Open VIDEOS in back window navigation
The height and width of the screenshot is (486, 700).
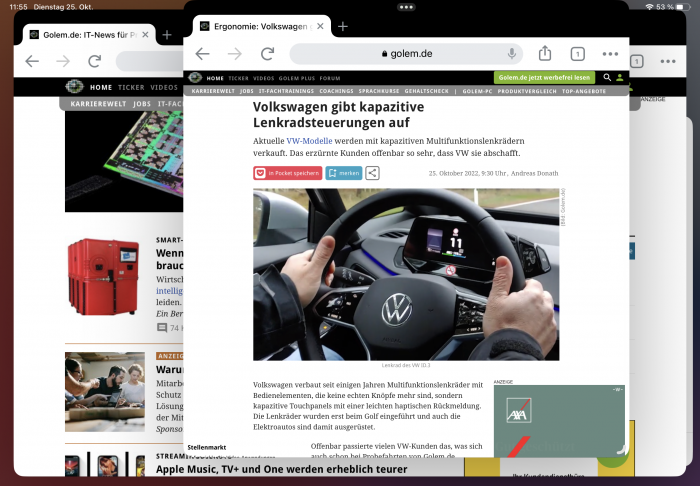[x=164, y=87]
